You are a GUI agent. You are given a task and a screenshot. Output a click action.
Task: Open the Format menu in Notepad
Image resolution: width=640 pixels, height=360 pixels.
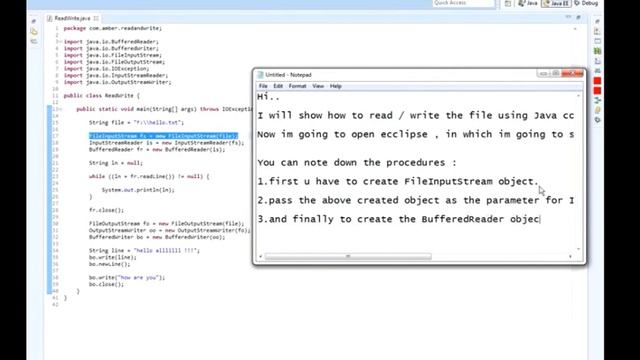coord(297,86)
